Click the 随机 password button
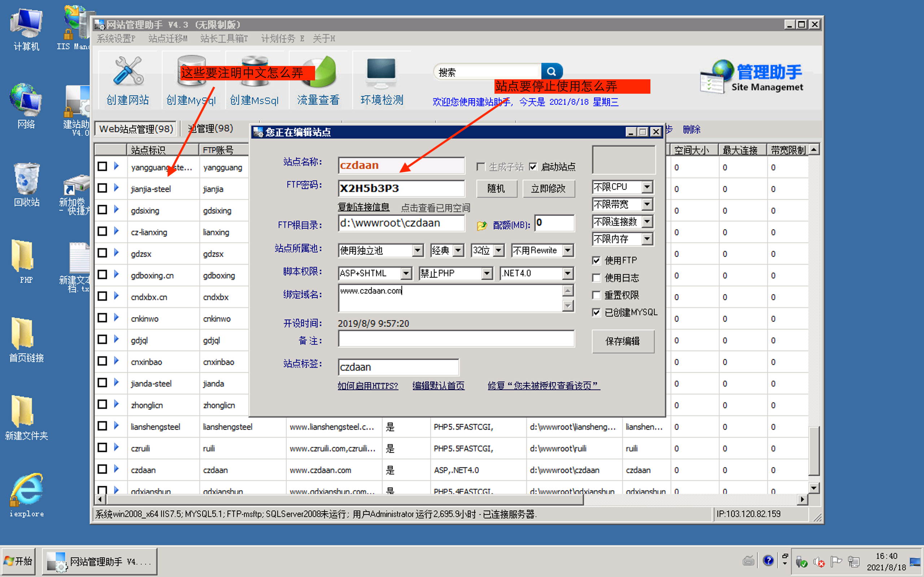This screenshot has height=577, width=924. click(x=496, y=189)
